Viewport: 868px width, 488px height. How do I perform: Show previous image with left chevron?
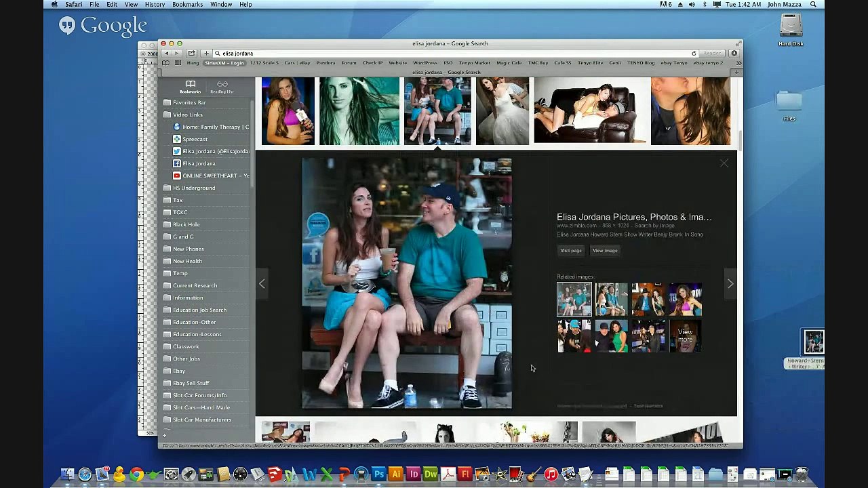[x=262, y=283]
